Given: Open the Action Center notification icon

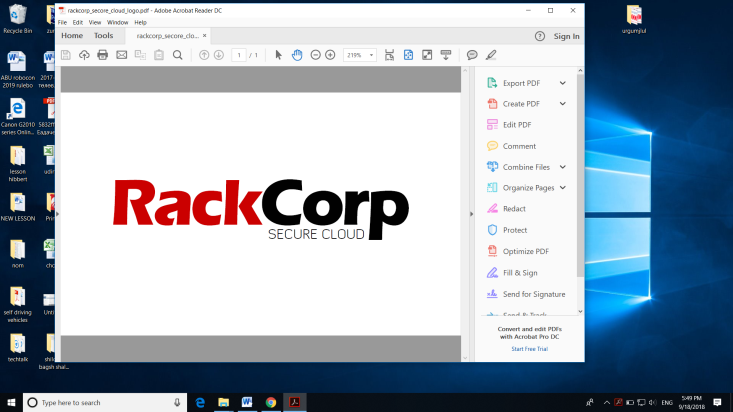Looking at the screenshot, I should tap(717, 402).
